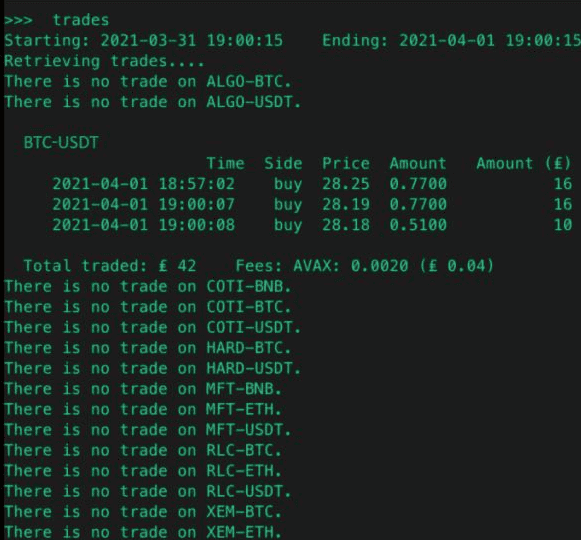The width and height of the screenshot is (581, 540).
Task: Select the BTC-USDT pair heading
Action: pos(61,143)
